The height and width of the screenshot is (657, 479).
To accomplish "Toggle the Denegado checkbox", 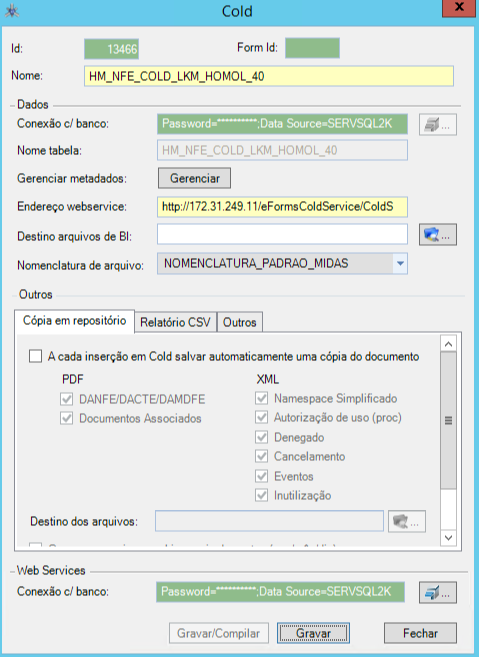I will (262, 437).
